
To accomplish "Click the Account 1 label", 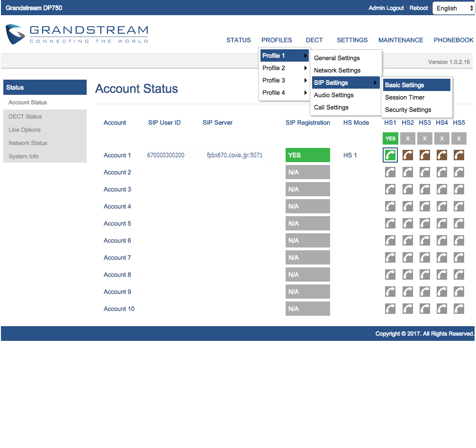I will tap(117, 155).
